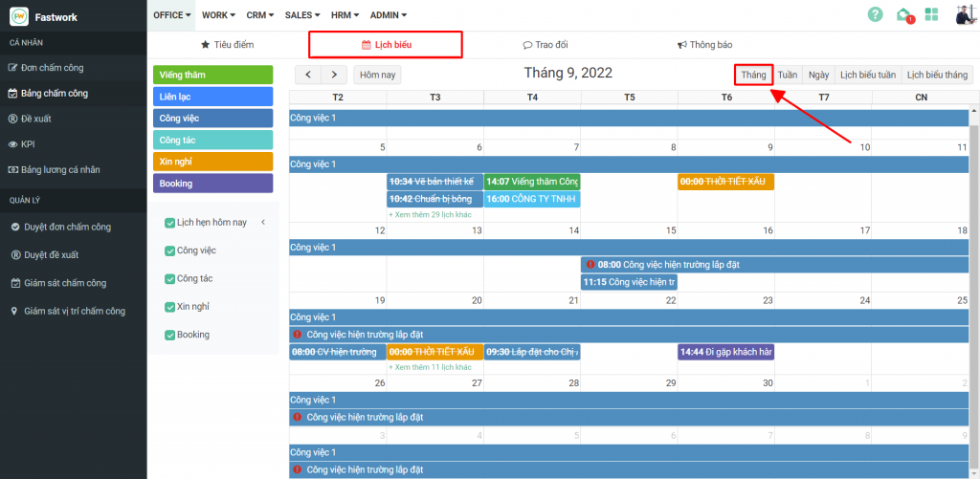Open the Thông báo tab
The height and width of the screenshot is (479, 980).
tap(704, 45)
